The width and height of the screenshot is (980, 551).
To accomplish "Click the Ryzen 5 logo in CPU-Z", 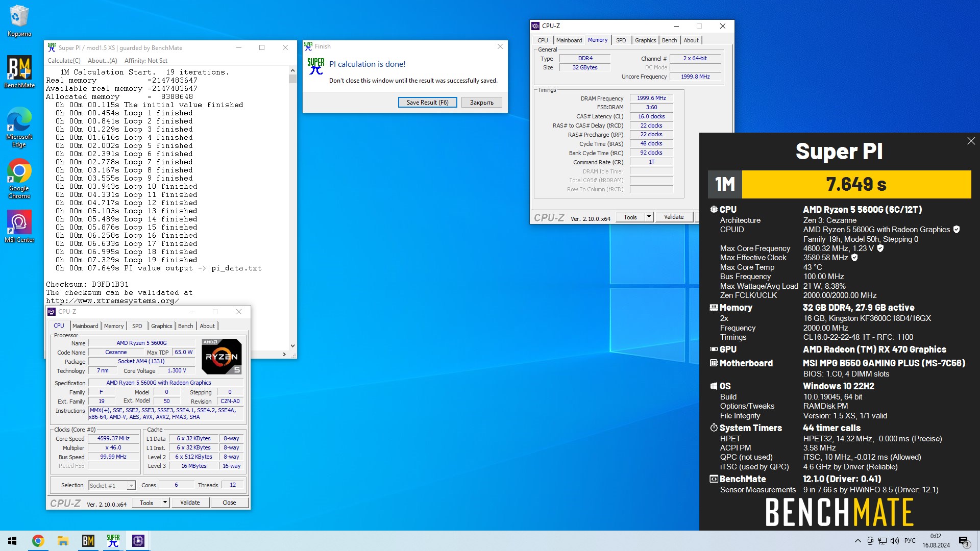I will click(x=222, y=356).
